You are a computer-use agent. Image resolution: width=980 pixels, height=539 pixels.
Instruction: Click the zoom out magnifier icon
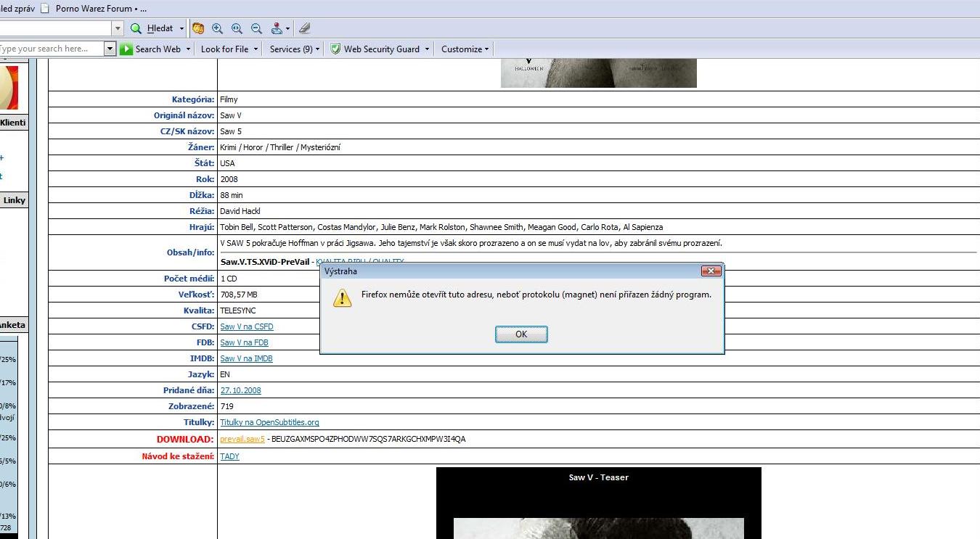(256, 28)
